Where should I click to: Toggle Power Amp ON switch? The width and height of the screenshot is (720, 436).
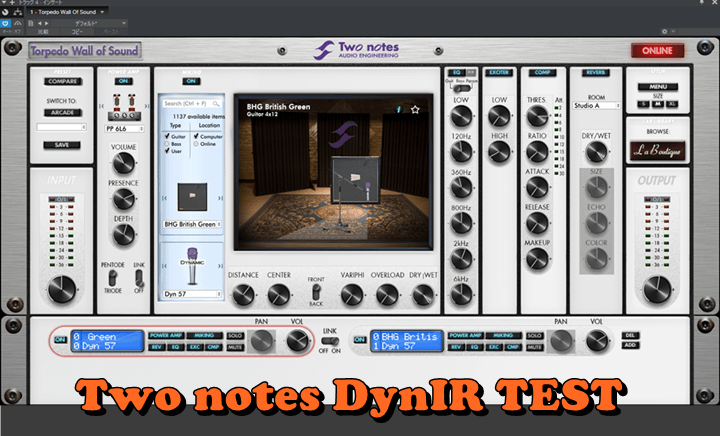click(124, 81)
